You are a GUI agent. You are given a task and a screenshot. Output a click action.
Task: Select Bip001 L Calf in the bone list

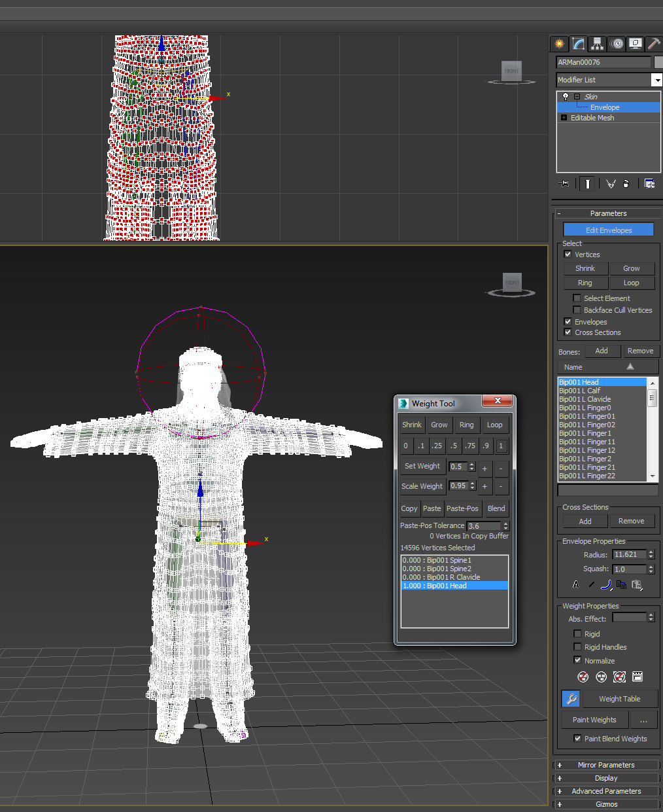coord(579,390)
